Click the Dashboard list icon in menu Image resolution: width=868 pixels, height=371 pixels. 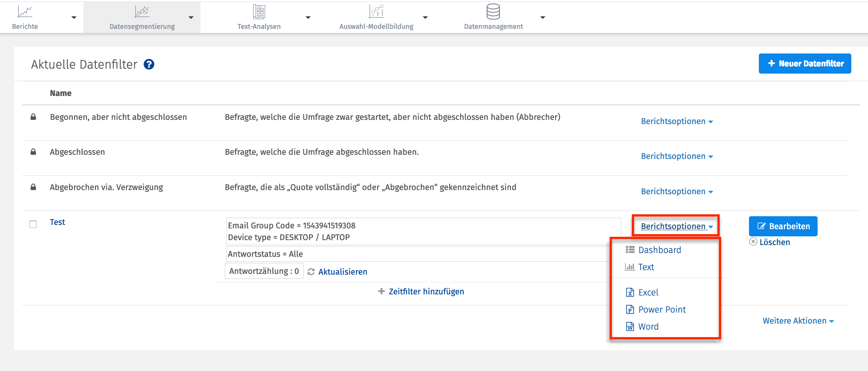click(630, 250)
